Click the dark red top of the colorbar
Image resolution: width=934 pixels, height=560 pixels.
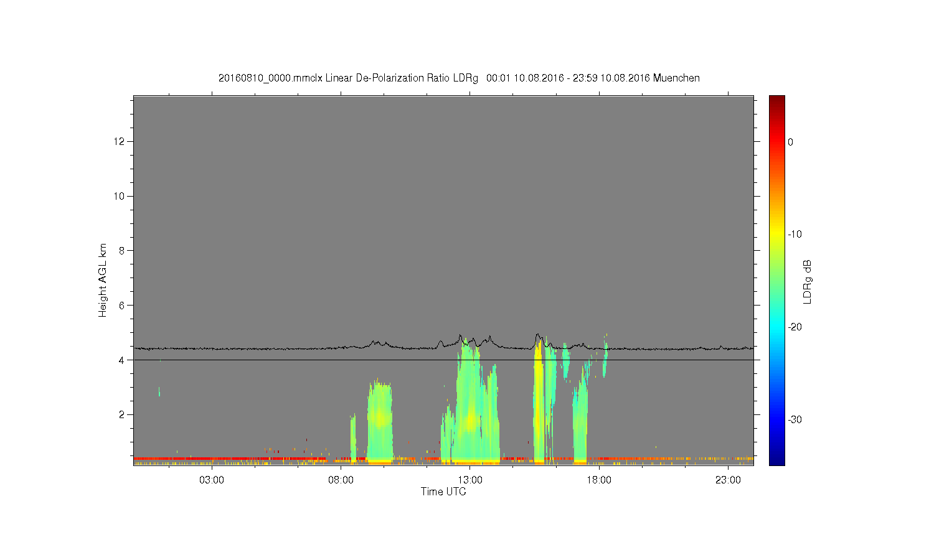[x=776, y=100]
